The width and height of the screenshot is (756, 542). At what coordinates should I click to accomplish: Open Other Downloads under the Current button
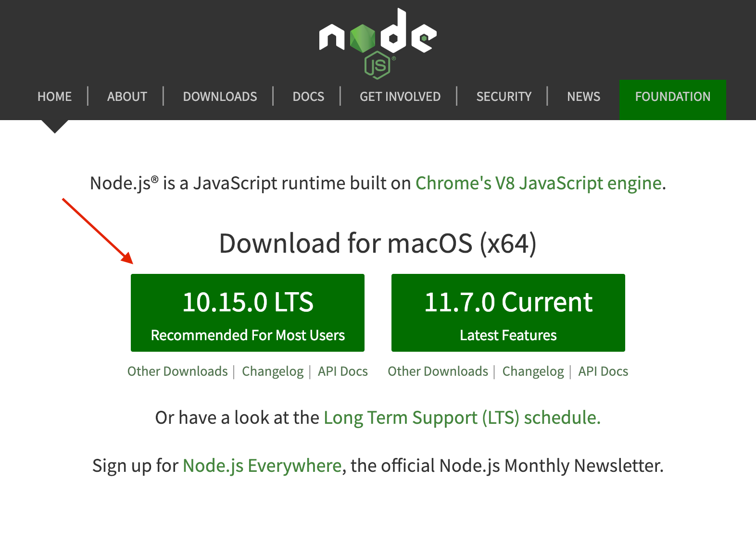[x=438, y=371]
